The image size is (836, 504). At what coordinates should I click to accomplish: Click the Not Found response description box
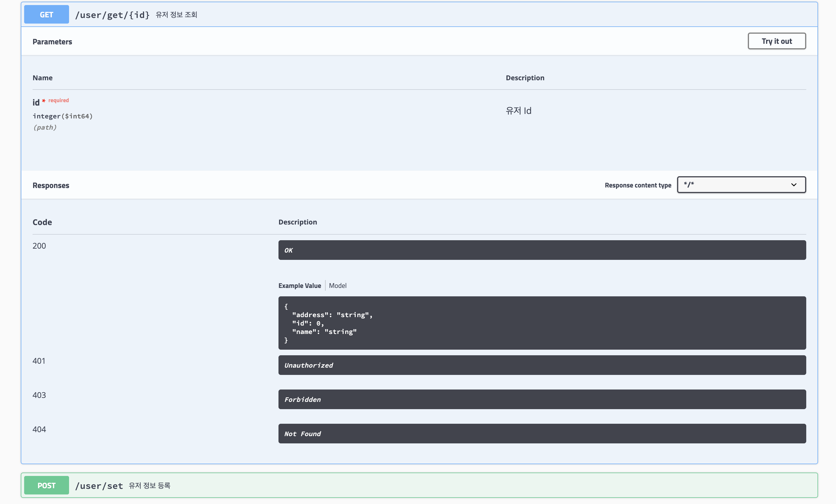tap(542, 434)
